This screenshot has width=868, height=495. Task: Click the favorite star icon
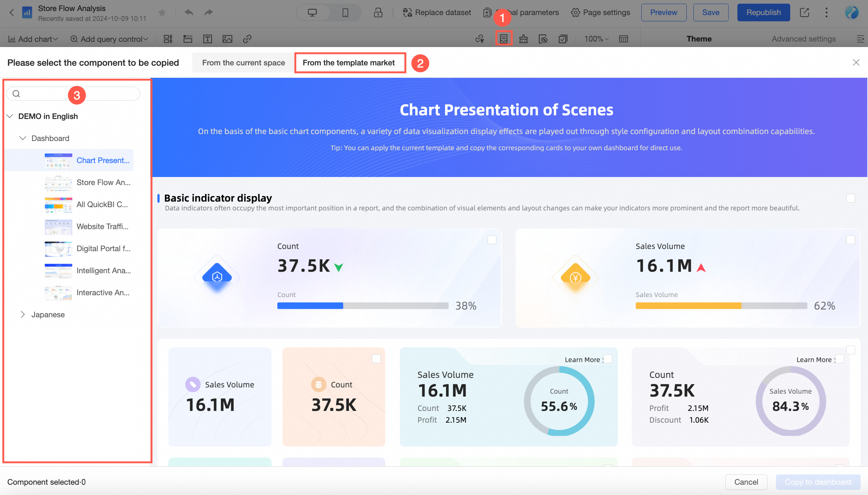[162, 13]
